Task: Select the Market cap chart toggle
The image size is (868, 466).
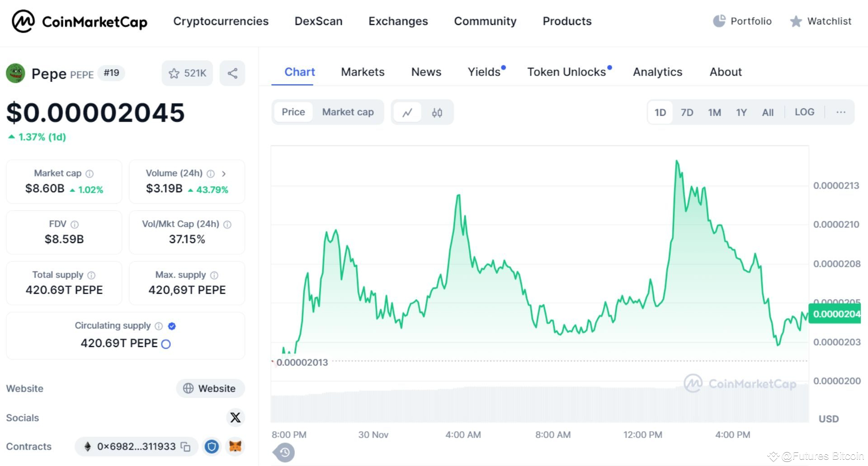Action: (348, 112)
